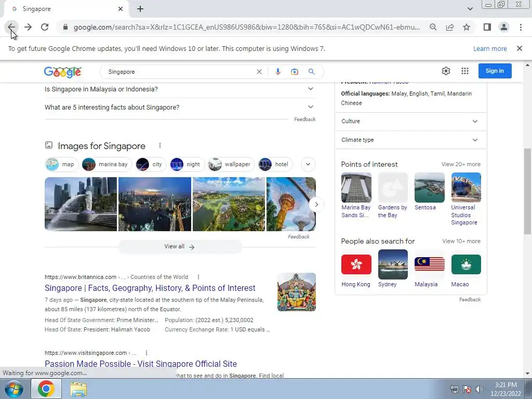Go back with the browser back arrow

(11, 27)
